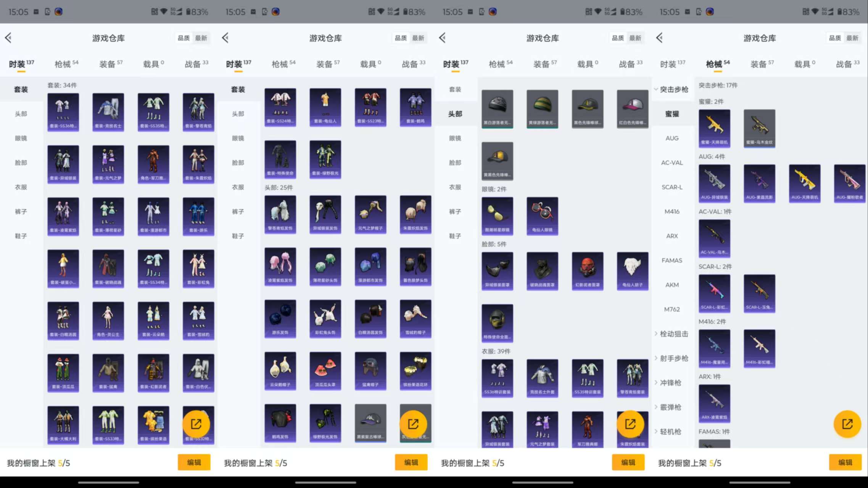Switch sorting to 最新 in the second panel
This screenshot has width=868, height=488.
coord(418,38)
